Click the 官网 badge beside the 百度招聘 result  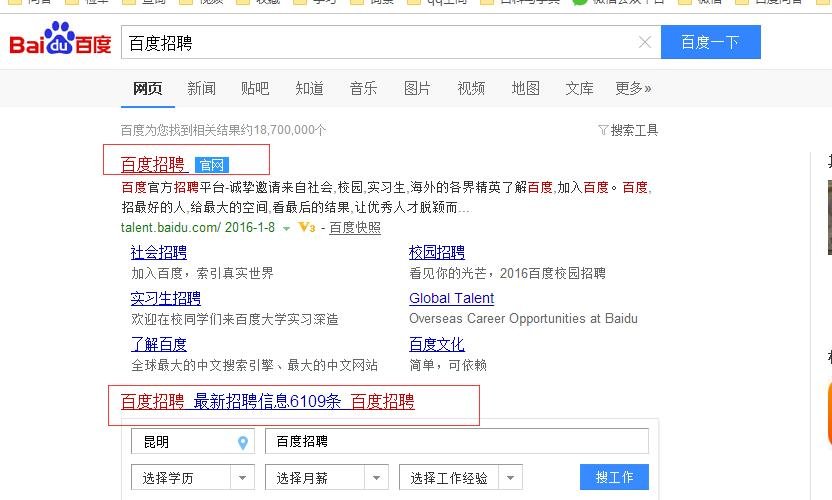(x=212, y=165)
